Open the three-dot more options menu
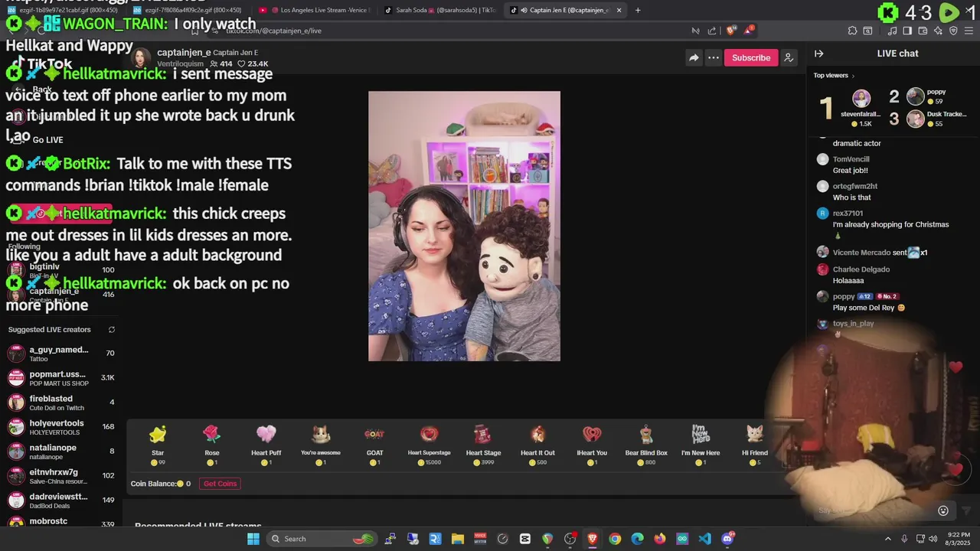This screenshot has width=980, height=551. pos(714,57)
